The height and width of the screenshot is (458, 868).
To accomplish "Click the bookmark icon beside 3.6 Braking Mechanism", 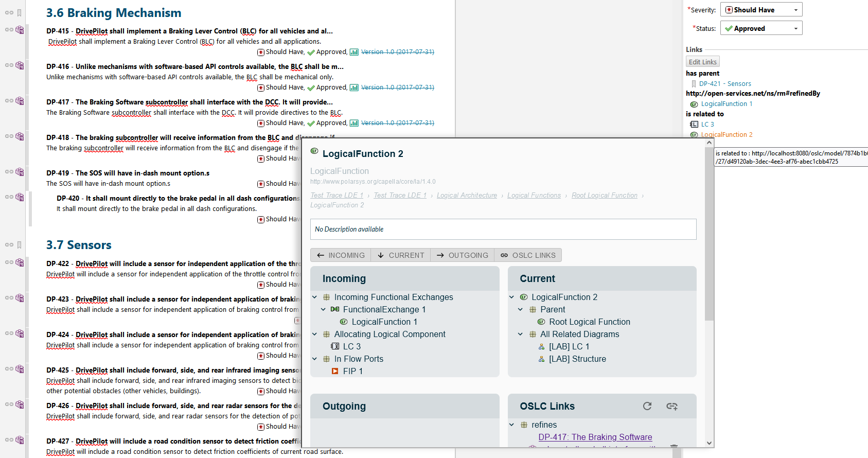I will click(x=19, y=13).
